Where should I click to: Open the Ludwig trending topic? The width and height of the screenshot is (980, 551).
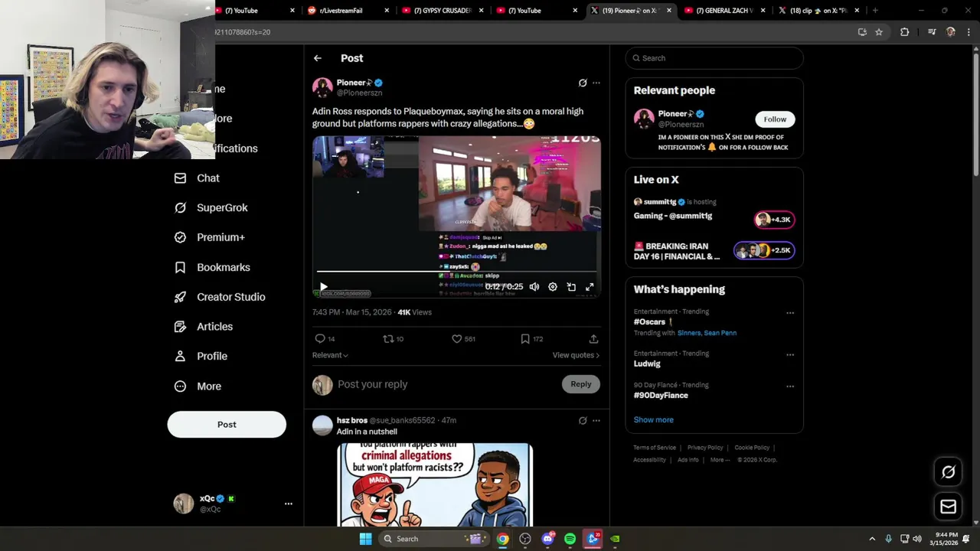click(x=647, y=364)
